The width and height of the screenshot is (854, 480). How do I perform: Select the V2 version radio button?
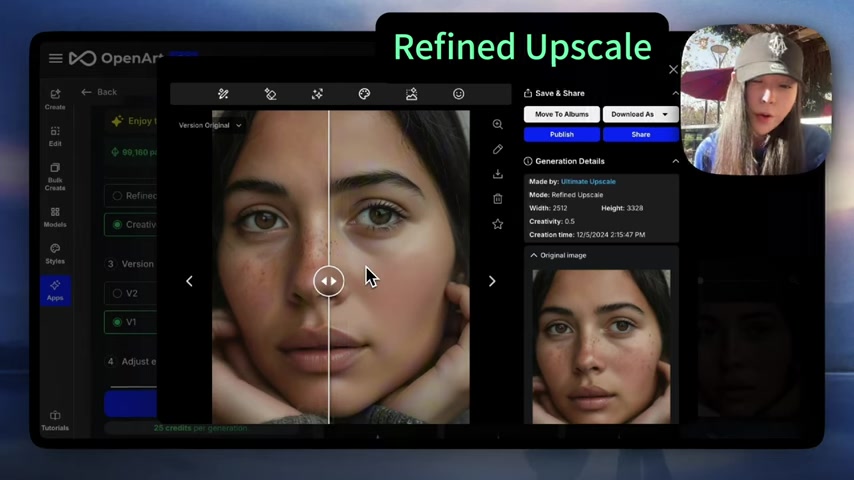pos(117,294)
